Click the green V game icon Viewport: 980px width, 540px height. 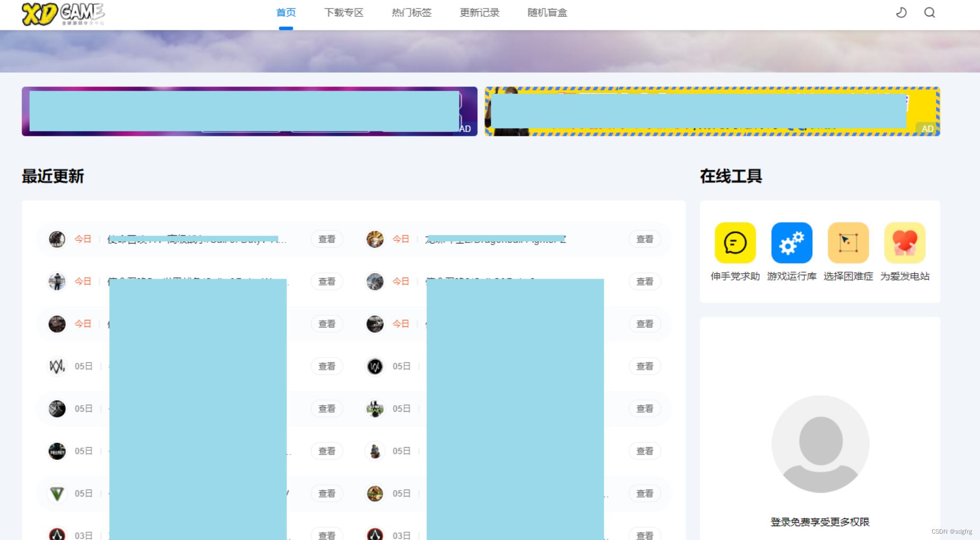tap(56, 493)
